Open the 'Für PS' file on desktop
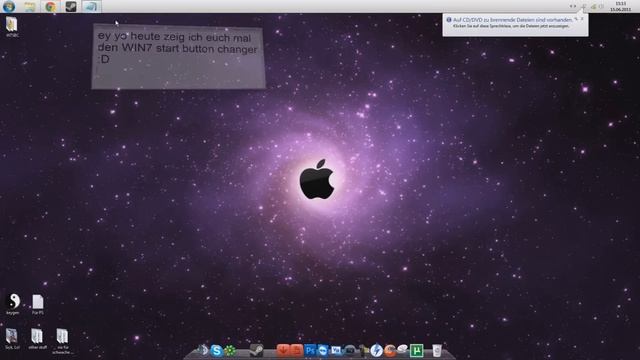Viewport: 640px width, 360px height. point(38,304)
